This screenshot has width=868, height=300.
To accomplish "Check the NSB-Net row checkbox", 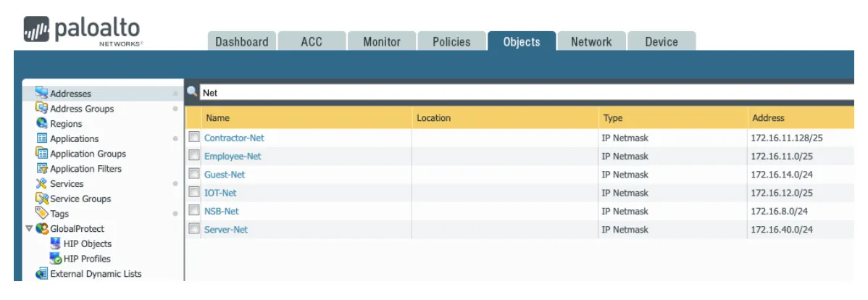I will click(x=193, y=210).
